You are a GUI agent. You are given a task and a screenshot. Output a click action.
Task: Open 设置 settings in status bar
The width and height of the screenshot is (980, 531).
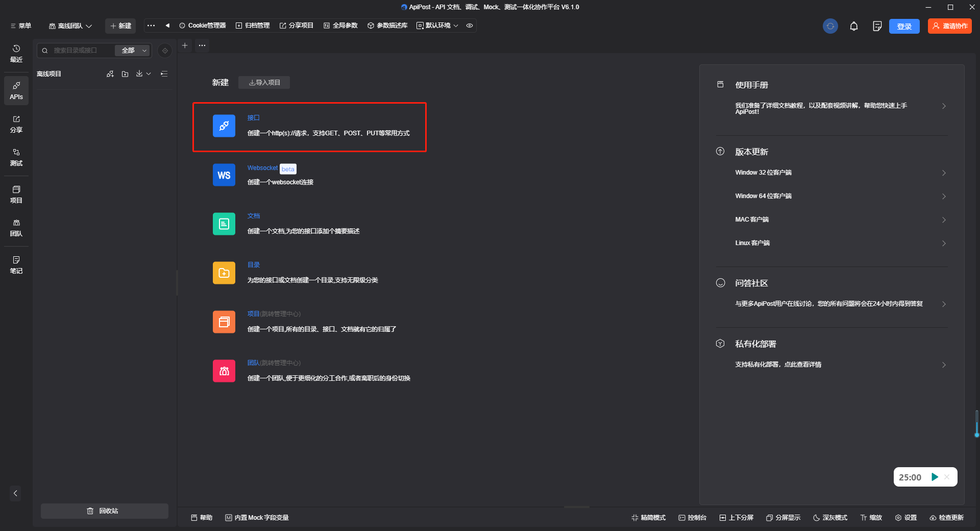pyautogui.click(x=906, y=518)
